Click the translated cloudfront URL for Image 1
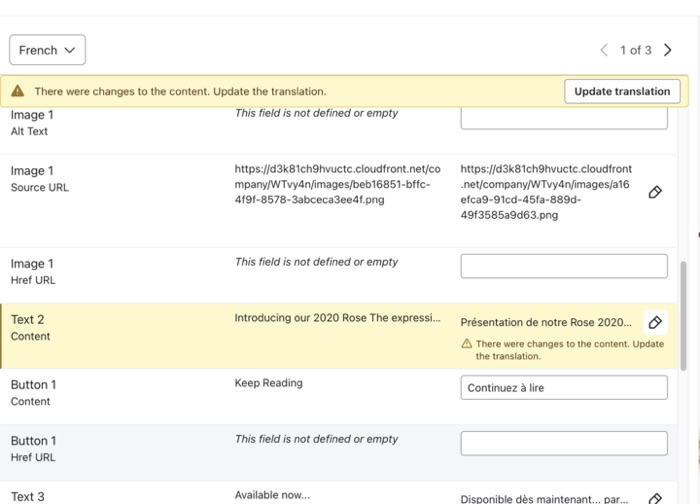The width and height of the screenshot is (700, 504). point(547,192)
